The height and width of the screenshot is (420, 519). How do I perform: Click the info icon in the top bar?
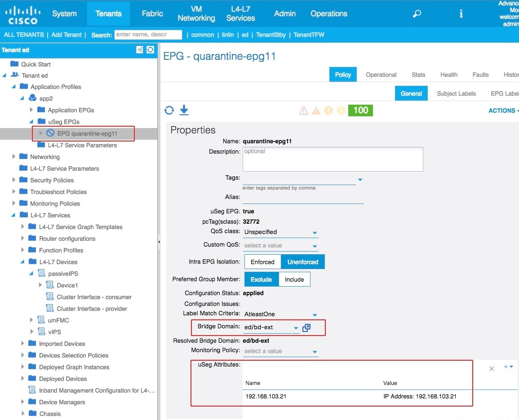pos(461,14)
